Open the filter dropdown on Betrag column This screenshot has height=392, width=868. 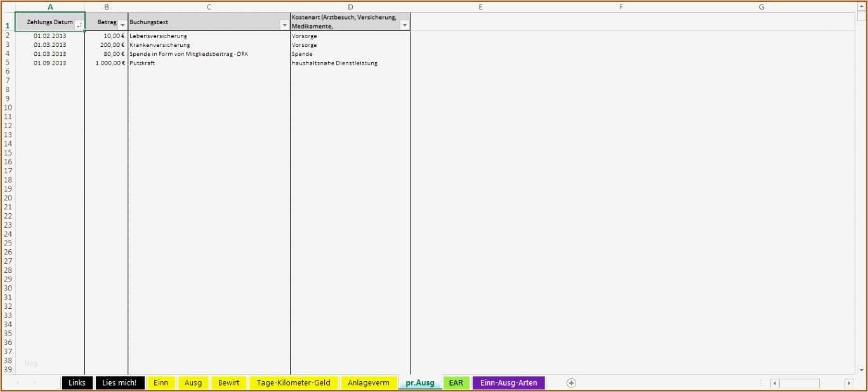pyautogui.click(x=121, y=25)
